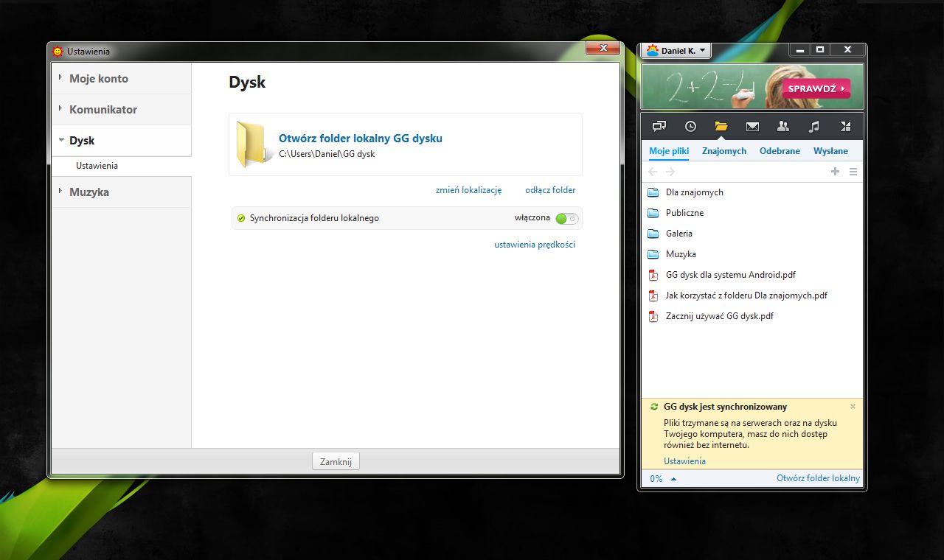Open the list view menu icon
This screenshot has width=944, height=560.
tap(853, 172)
